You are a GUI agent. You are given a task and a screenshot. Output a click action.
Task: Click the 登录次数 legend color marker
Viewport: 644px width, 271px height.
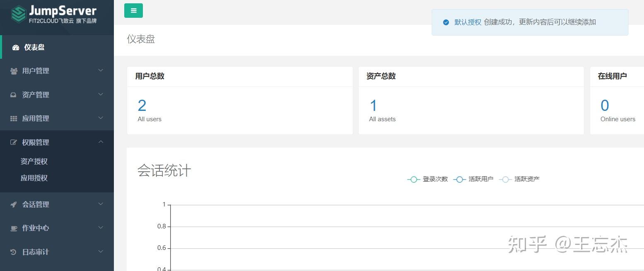(413, 179)
